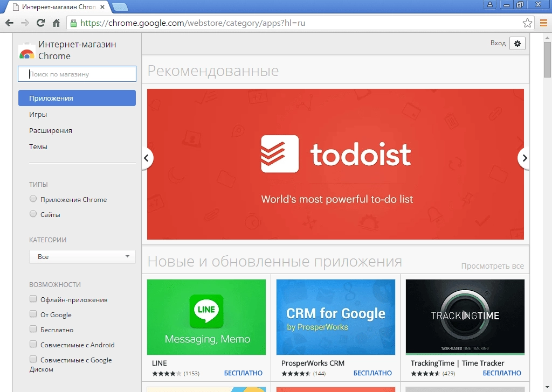Click the browser address bar URL
Viewport: 552px width, 392px height.
click(x=192, y=23)
